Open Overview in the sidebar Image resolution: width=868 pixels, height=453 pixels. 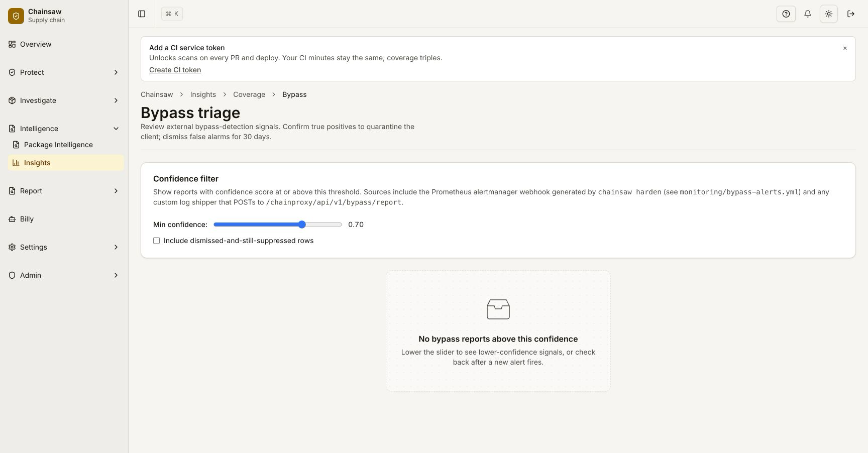[64, 44]
